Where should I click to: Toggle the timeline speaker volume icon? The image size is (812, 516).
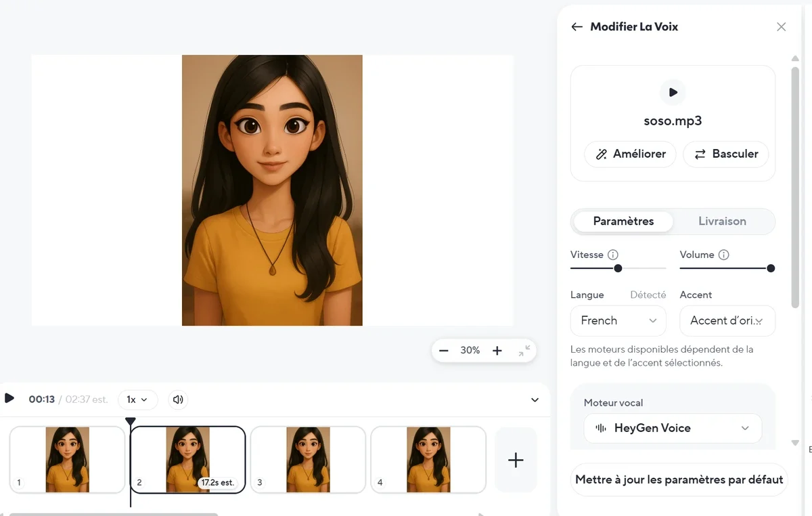178,400
